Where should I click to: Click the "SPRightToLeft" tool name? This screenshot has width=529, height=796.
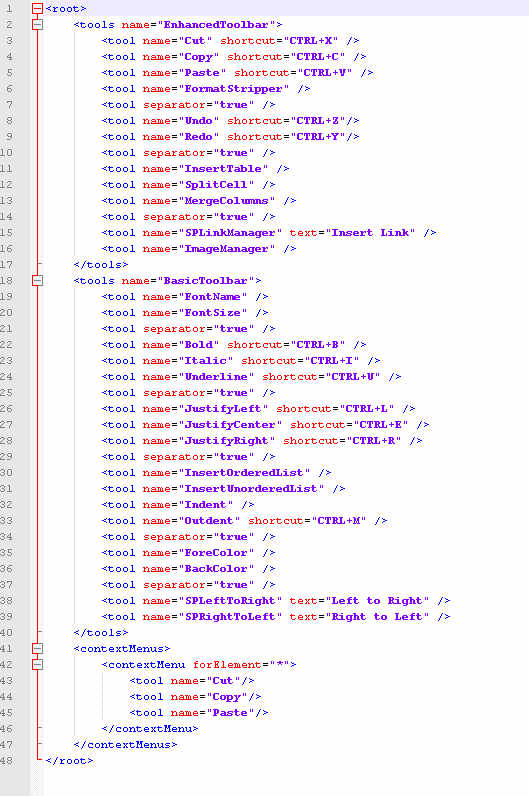coord(230,616)
